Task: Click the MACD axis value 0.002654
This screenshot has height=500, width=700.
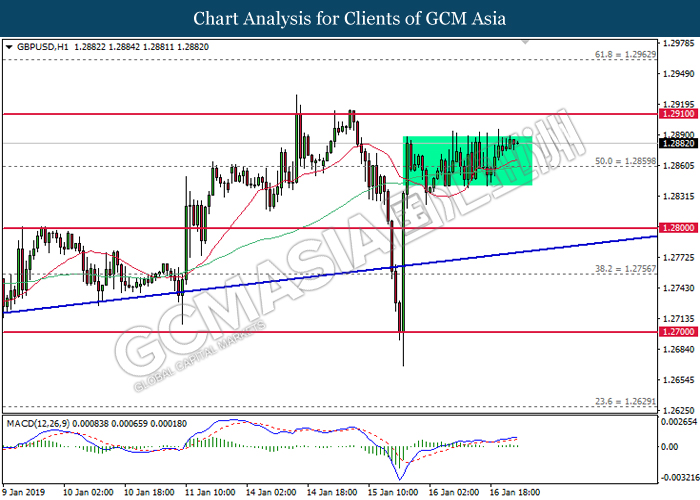Action: [x=679, y=422]
